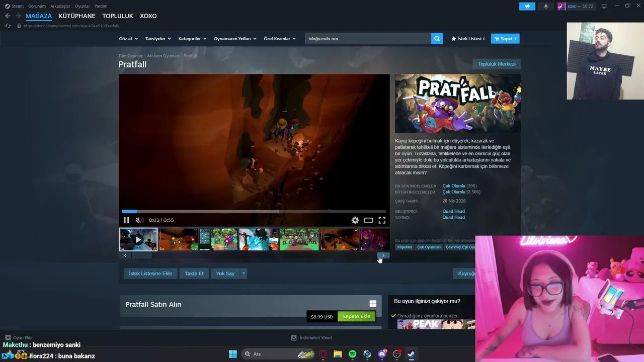Open Spotify from the taskbar

(x=353, y=354)
